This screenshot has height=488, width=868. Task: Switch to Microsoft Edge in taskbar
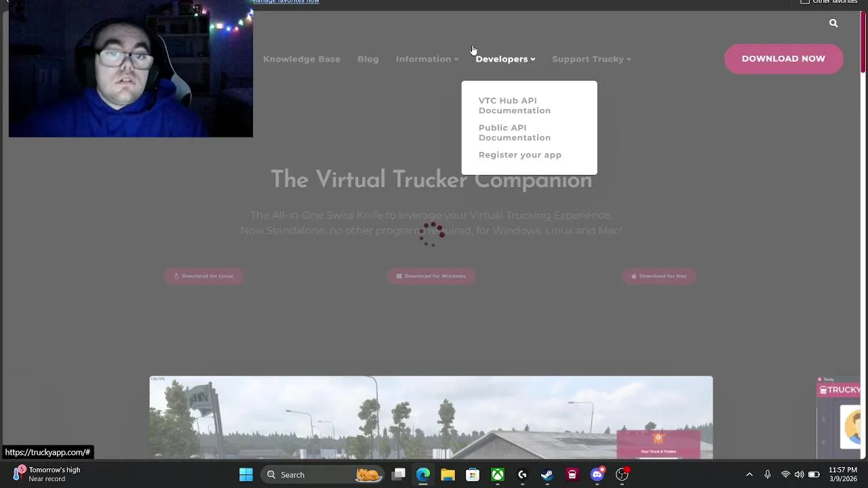pyautogui.click(x=423, y=474)
